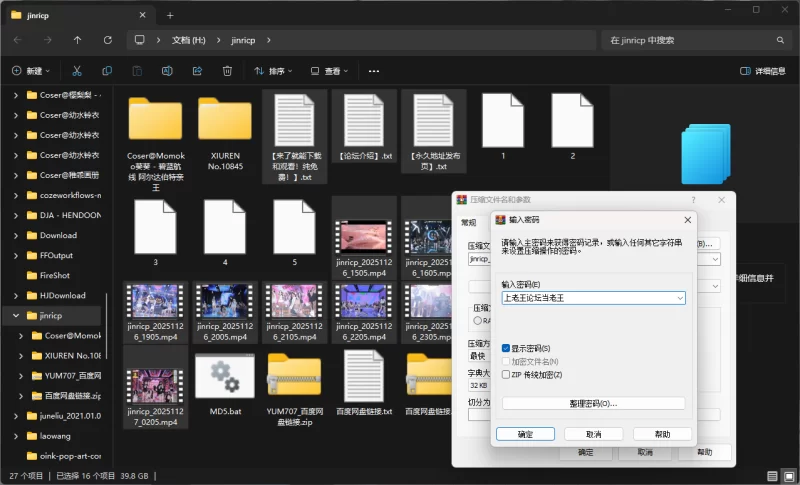Collapse the jinricp folder in the tree
This screenshot has height=485, width=800.
coord(16,316)
